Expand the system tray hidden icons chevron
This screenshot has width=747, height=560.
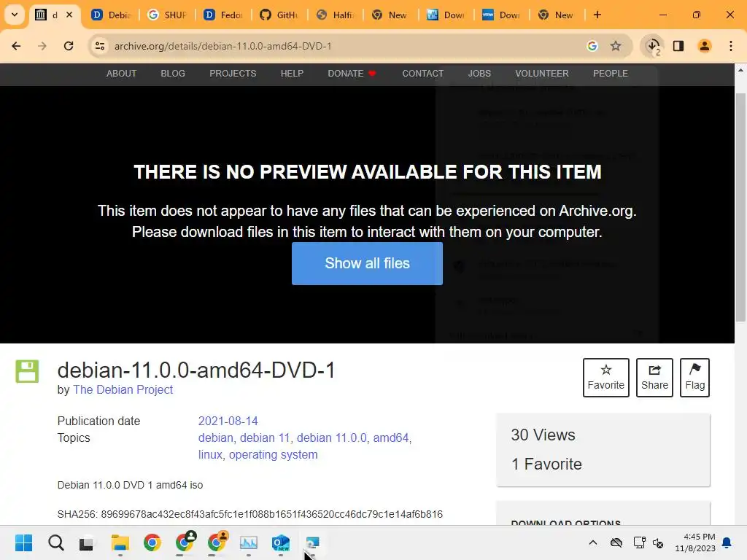point(592,542)
